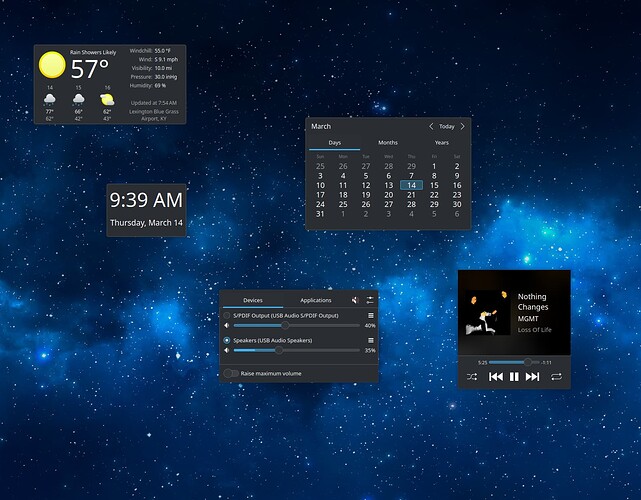Select Speakers USB Audio radio button

pos(226,340)
